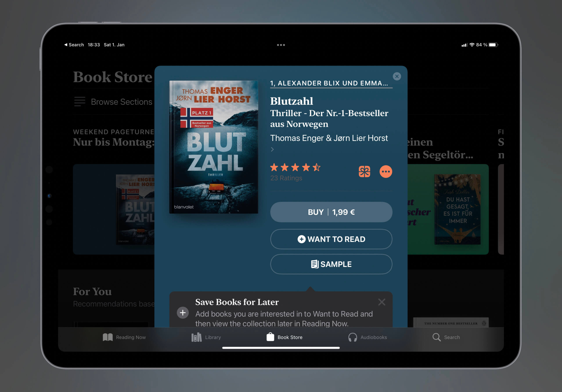562x392 pixels.
Task: Open the Search tab
Action: (x=446, y=337)
